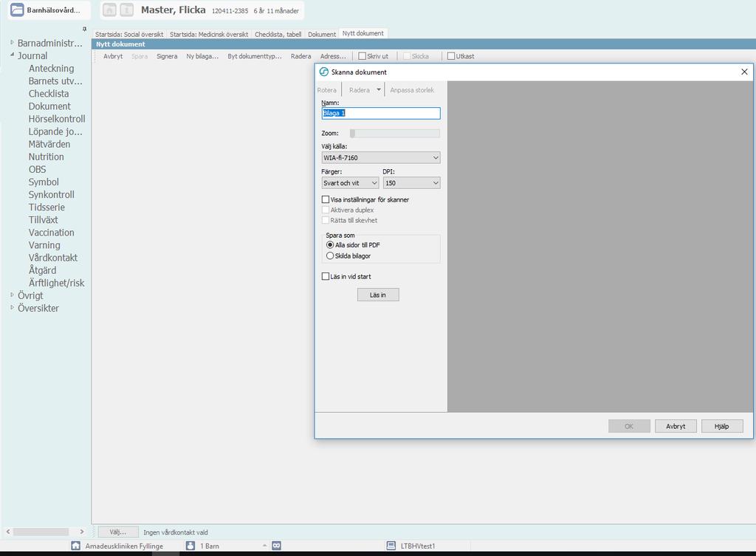Click the Namn input field
Image resolution: width=756 pixels, height=556 pixels.
pyautogui.click(x=381, y=113)
